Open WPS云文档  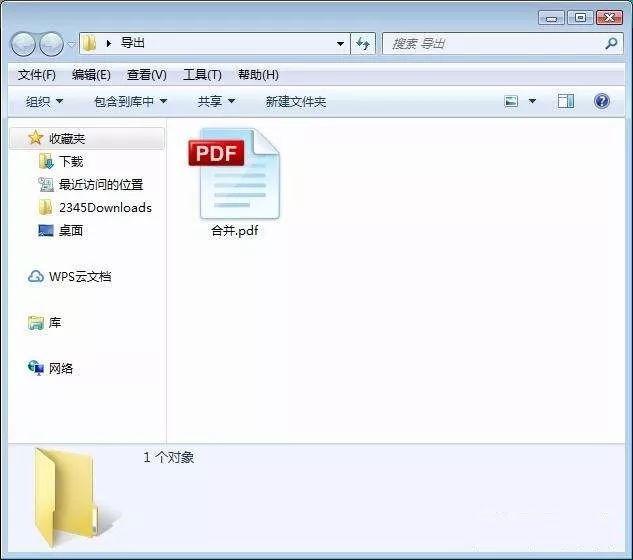[x=80, y=277]
